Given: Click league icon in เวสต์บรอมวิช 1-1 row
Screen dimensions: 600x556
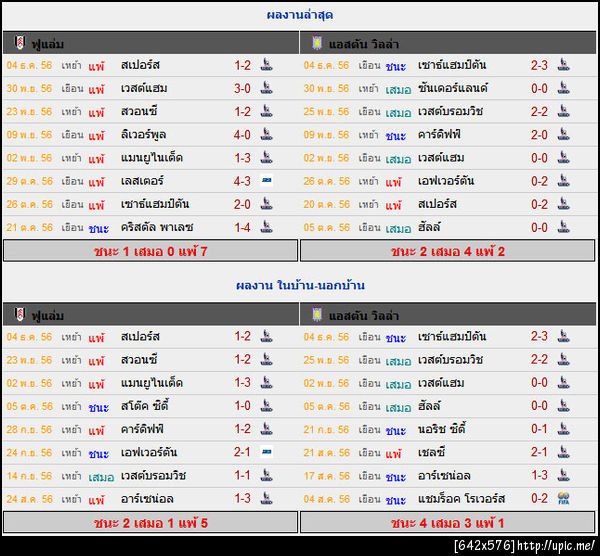Looking at the screenshot, I should [x=266, y=475].
